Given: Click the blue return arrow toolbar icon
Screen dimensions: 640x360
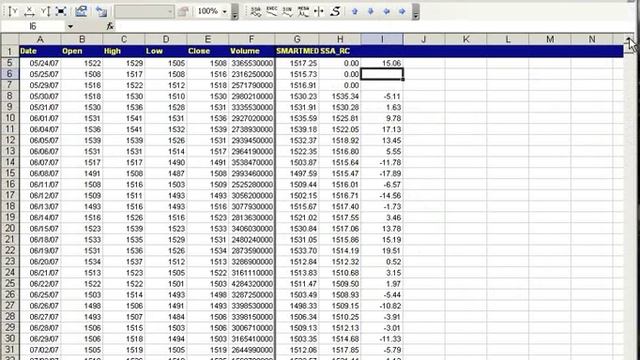Looking at the screenshot, I should 101,12.
